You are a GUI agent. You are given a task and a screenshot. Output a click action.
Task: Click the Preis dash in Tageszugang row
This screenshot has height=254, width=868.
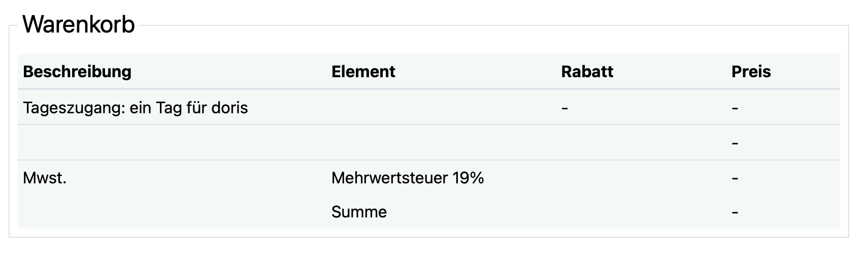[x=735, y=108]
